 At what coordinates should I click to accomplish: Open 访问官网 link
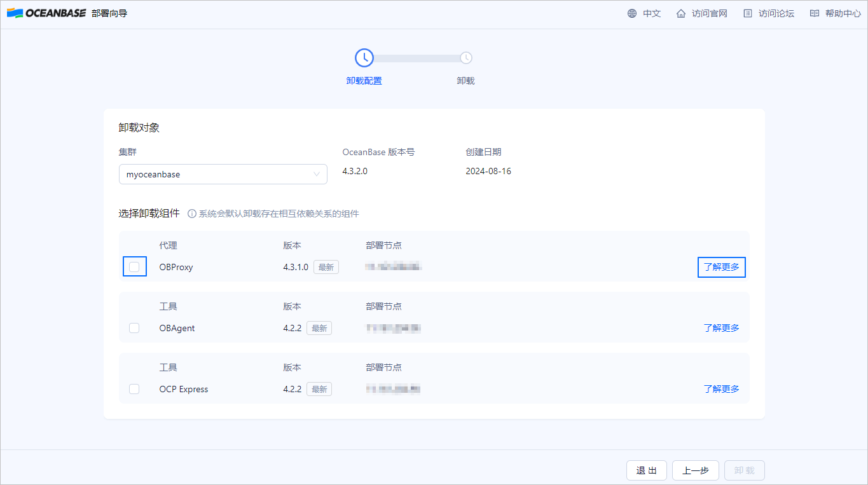point(710,13)
